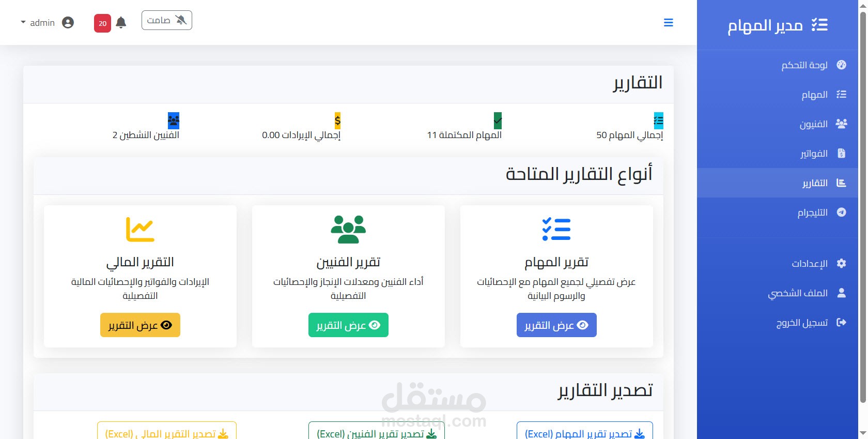Click green عرض التقرير button for technicians report
868x439 pixels.
(x=348, y=325)
